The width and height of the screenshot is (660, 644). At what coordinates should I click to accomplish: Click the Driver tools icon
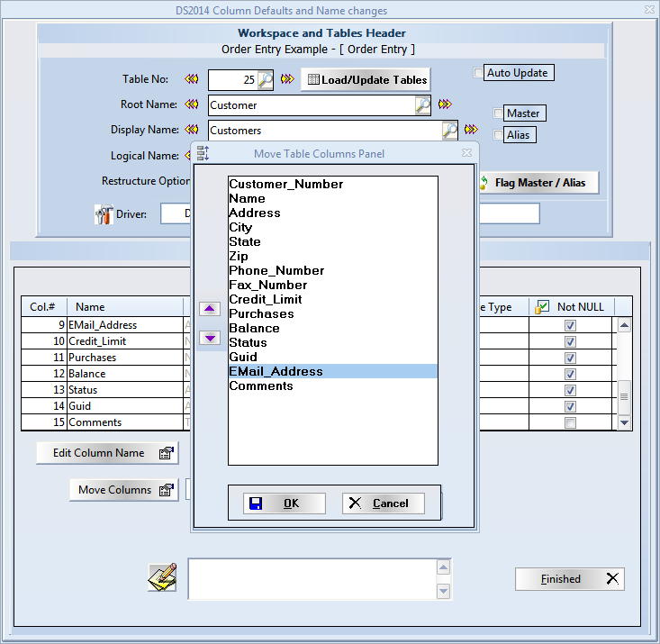(104, 214)
